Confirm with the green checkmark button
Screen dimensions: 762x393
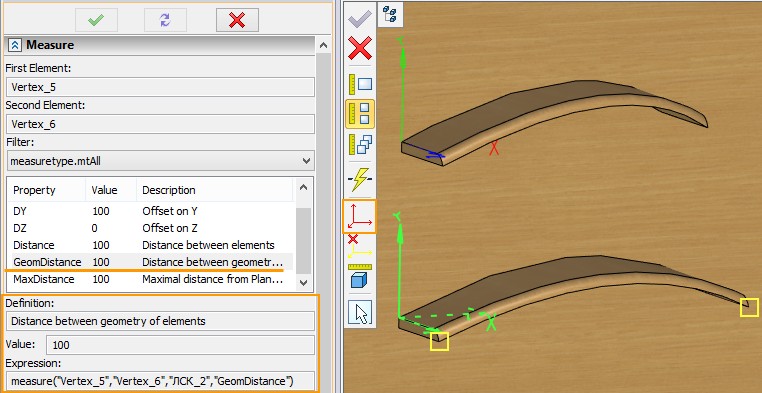pos(96,20)
